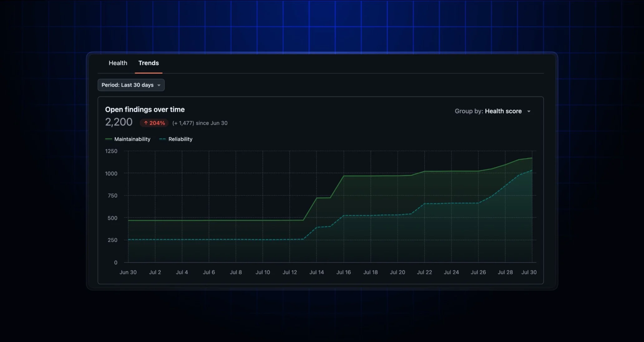This screenshot has width=644, height=342.
Task: Click the Jul 10 x-axis label
Action: point(263,272)
